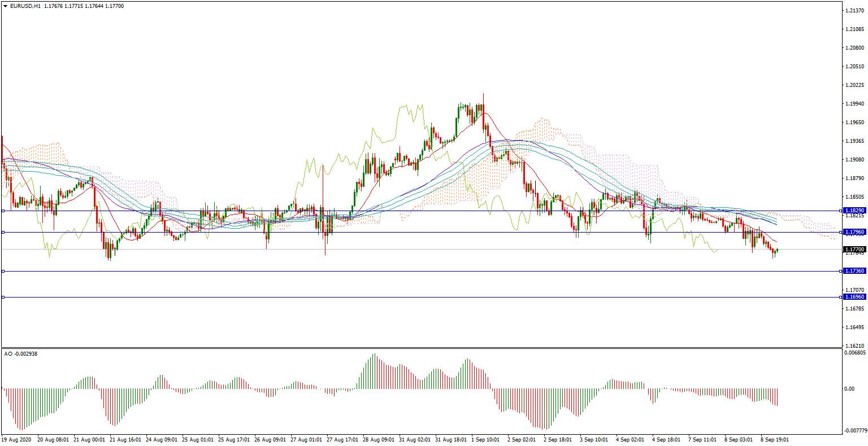Screen dimensions: 868x446
Task: Click the 21 Aug 16:01 time label
Action: pyautogui.click(x=125, y=439)
